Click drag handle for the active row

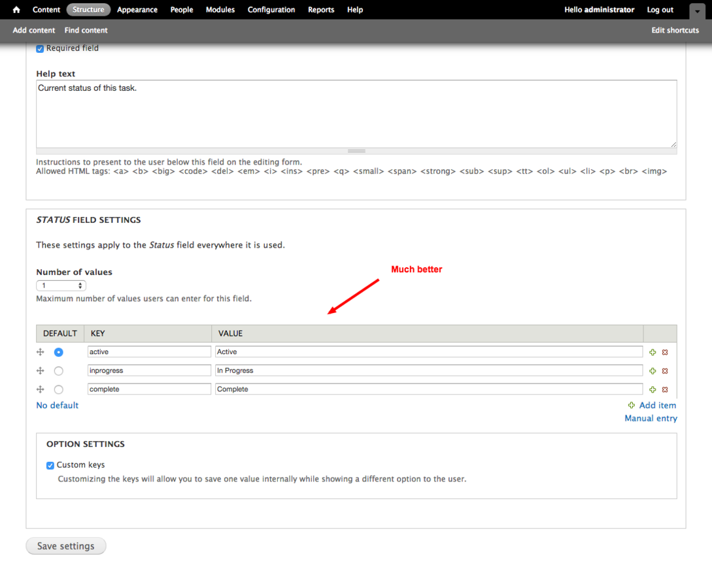click(41, 352)
